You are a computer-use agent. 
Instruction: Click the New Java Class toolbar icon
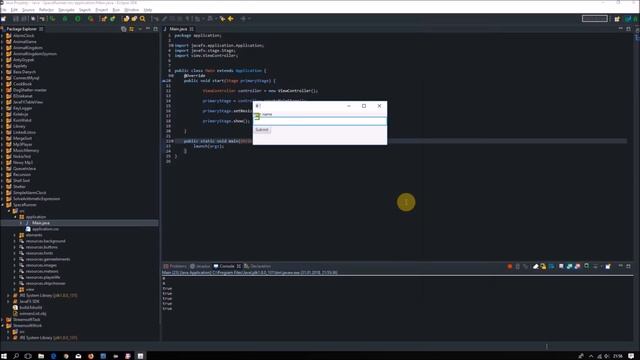click(113, 19)
